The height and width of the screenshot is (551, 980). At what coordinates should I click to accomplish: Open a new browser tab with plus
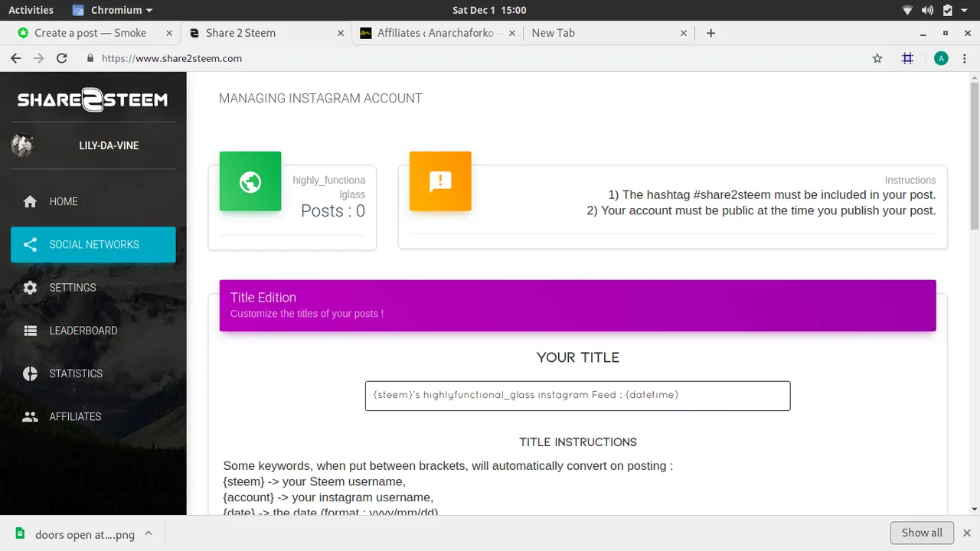(710, 33)
